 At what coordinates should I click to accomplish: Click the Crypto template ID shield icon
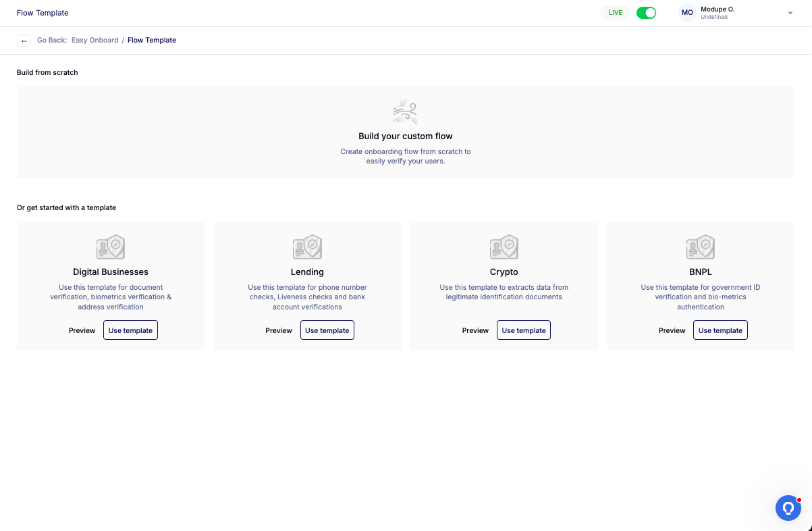coord(504,247)
